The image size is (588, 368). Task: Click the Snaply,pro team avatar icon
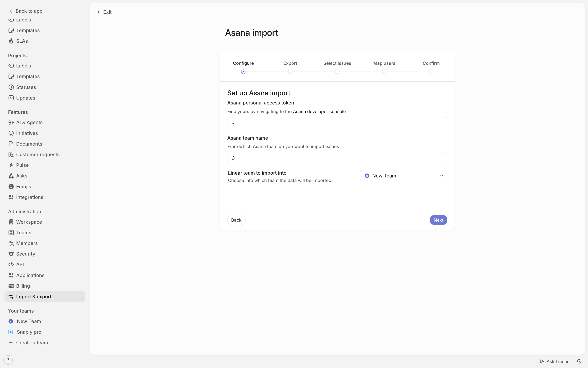(x=11, y=332)
